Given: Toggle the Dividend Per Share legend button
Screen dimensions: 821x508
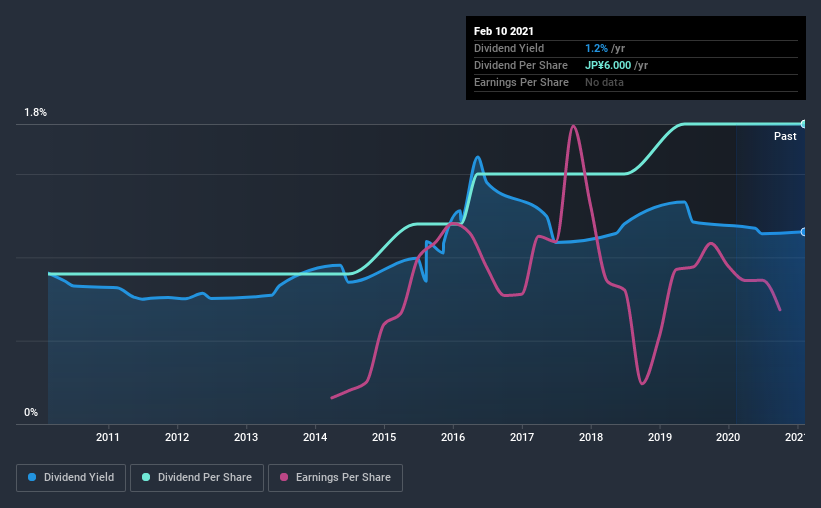Looking at the screenshot, I should [197, 478].
